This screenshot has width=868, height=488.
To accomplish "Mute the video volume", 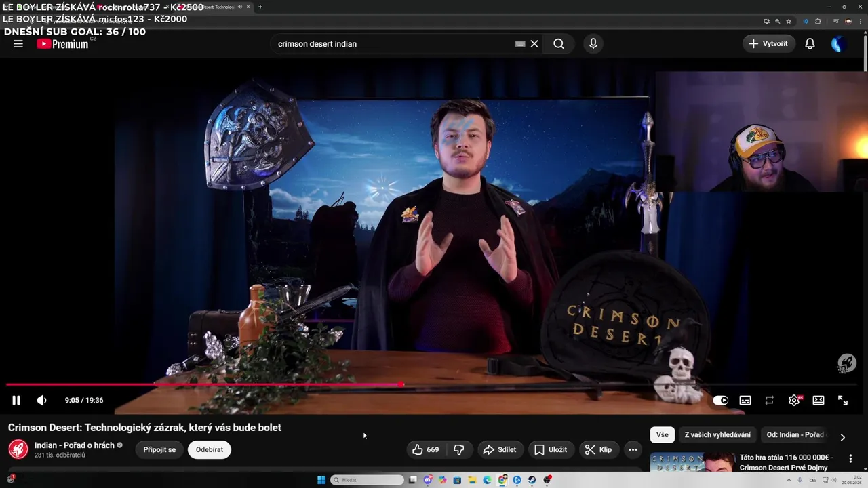I will tap(41, 400).
